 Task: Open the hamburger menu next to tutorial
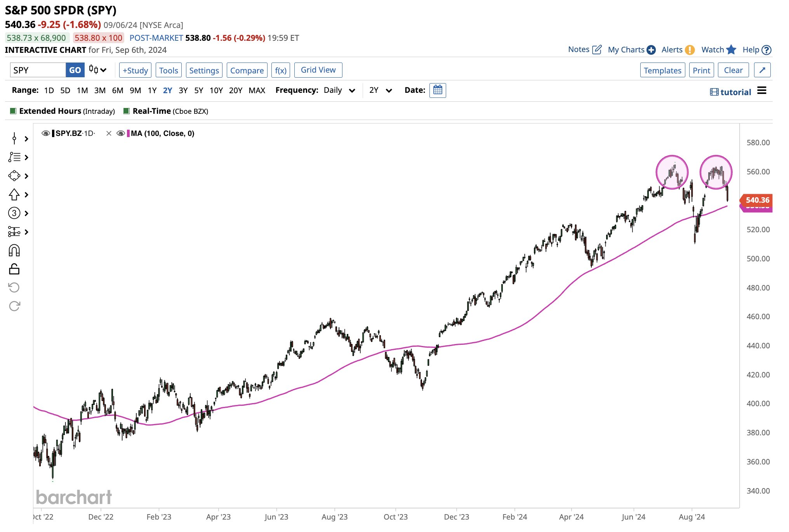click(762, 91)
